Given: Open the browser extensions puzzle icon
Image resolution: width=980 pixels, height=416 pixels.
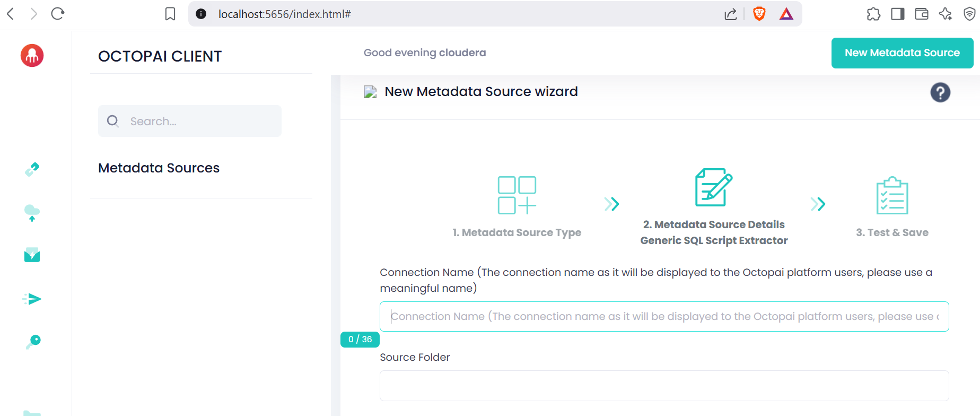Looking at the screenshot, I should 873,14.
